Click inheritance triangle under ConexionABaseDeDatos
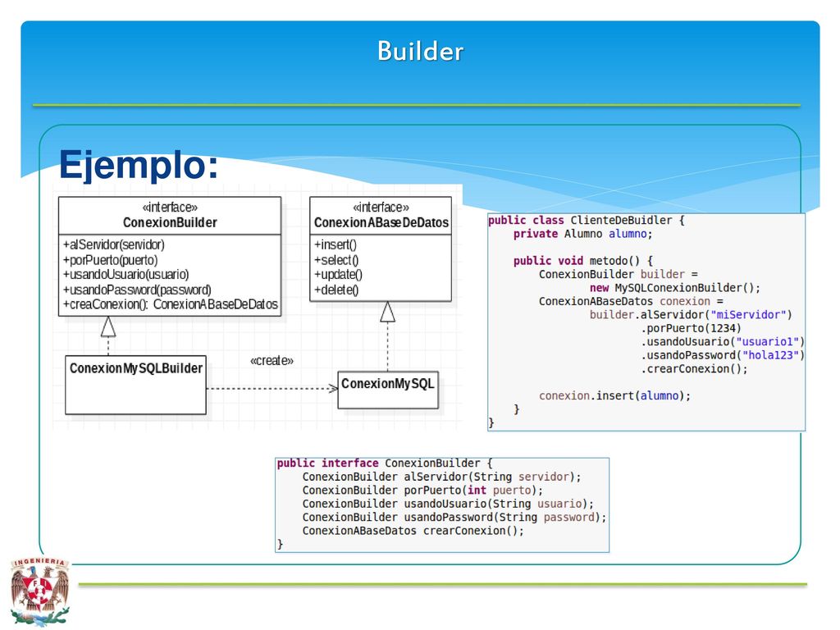840x630 pixels. pyautogui.click(x=387, y=312)
